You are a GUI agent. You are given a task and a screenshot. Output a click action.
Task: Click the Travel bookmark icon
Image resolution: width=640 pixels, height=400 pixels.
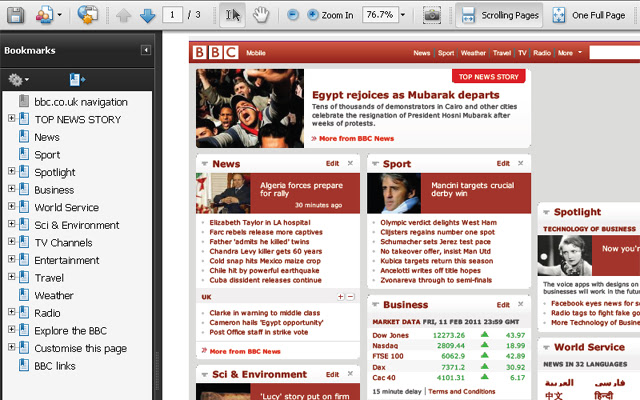click(24, 277)
